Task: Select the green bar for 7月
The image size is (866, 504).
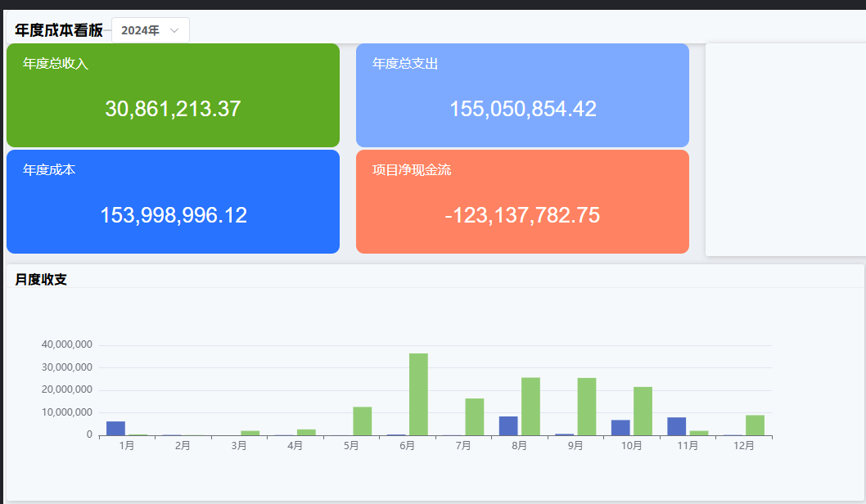Action: [474, 416]
